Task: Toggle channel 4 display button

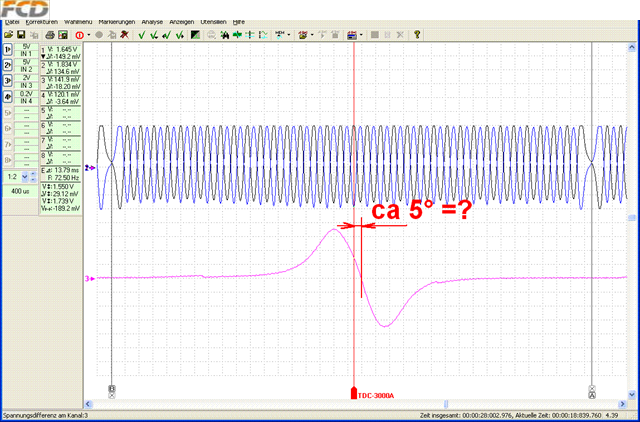Action: point(8,97)
